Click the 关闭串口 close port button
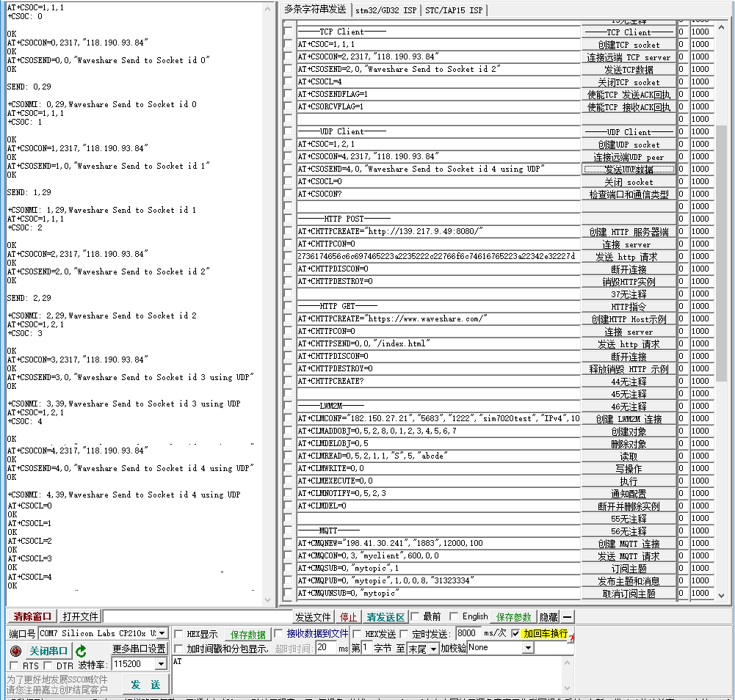 tap(48, 651)
